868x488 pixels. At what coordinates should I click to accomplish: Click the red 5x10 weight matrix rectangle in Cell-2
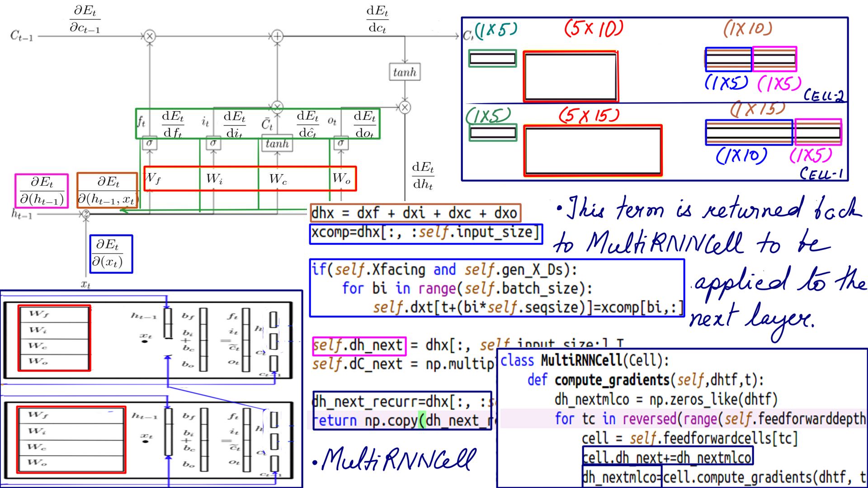[x=571, y=76]
